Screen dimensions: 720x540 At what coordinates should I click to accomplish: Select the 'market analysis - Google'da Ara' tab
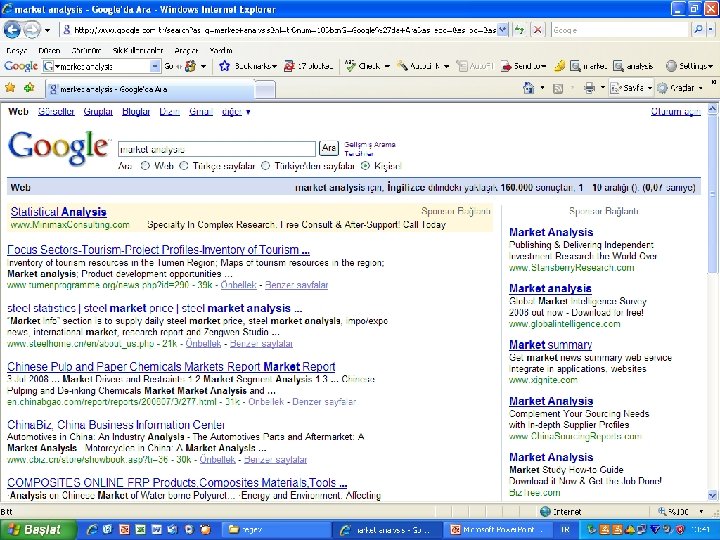point(150,89)
